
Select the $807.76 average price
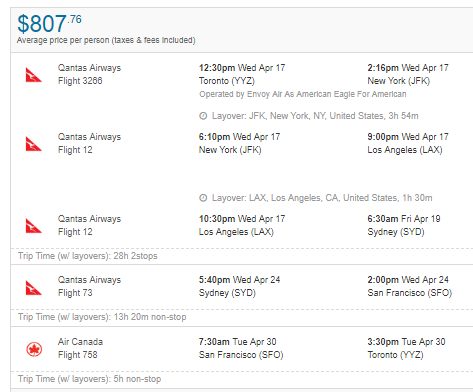pyautogui.click(x=49, y=24)
